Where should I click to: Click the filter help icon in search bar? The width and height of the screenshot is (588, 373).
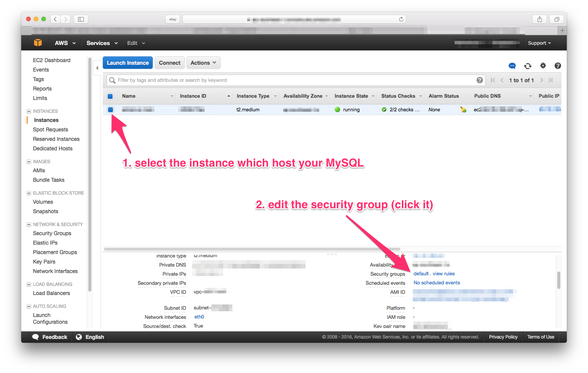coord(480,80)
